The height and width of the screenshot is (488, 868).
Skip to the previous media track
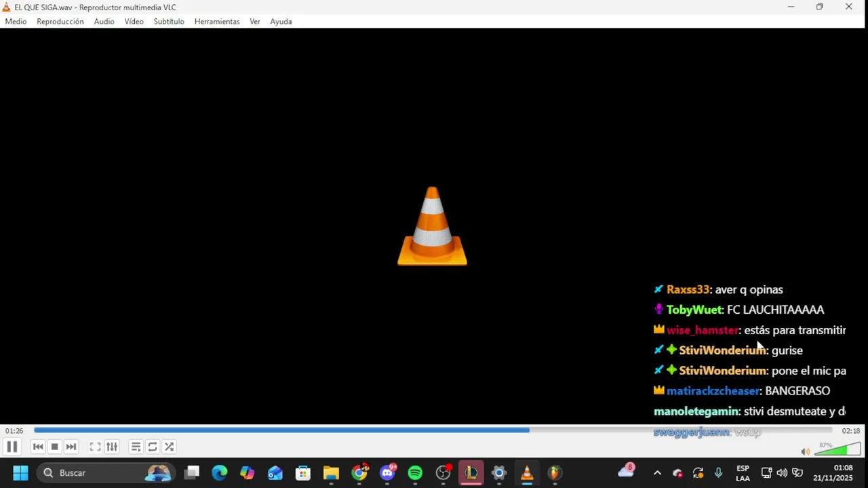click(38, 447)
